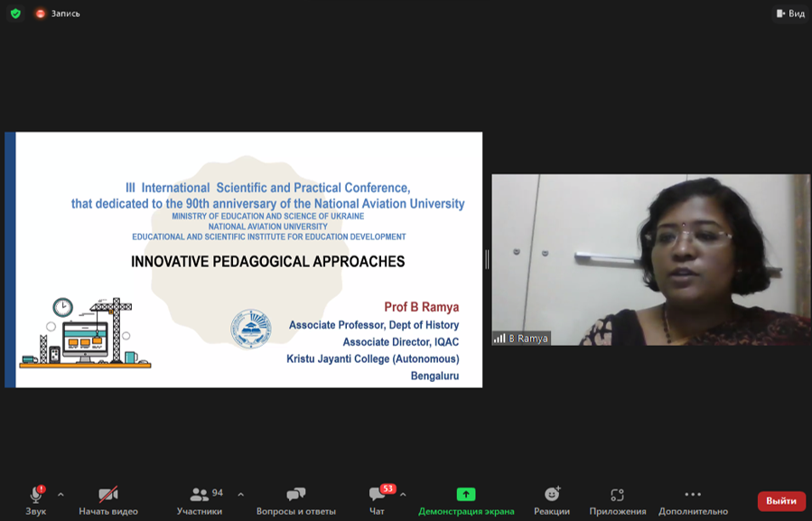Click the green encryption shield icon

click(x=15, y=14)
